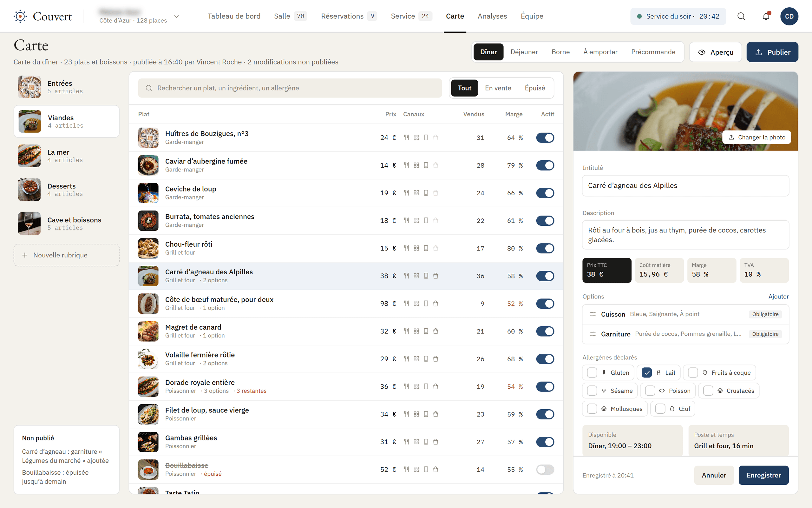This screenshot has height=508, width=812.
Task: Toggle Bouillabaisse back to active
Action: pos(545,469)
